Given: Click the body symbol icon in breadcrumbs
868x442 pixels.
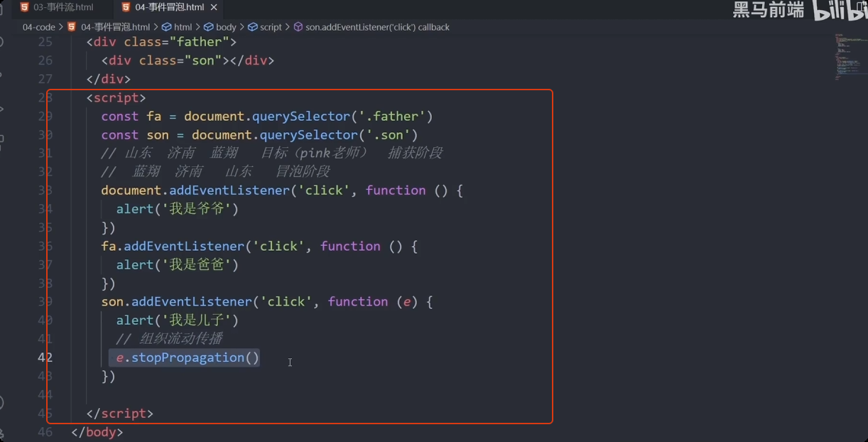Looking at the screenshot, I should click(210, 27).
